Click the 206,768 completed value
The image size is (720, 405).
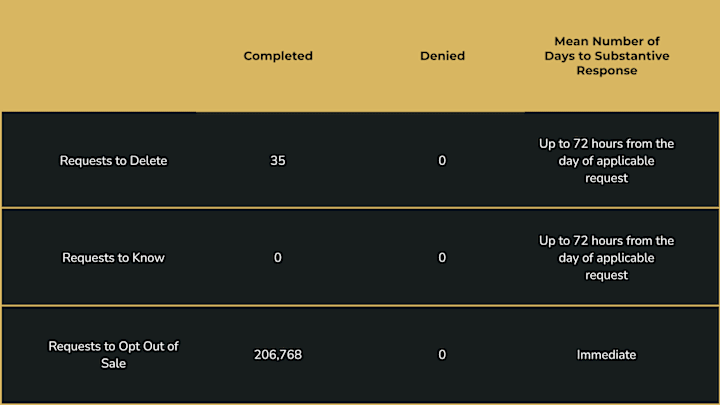[x=278, y=354]
